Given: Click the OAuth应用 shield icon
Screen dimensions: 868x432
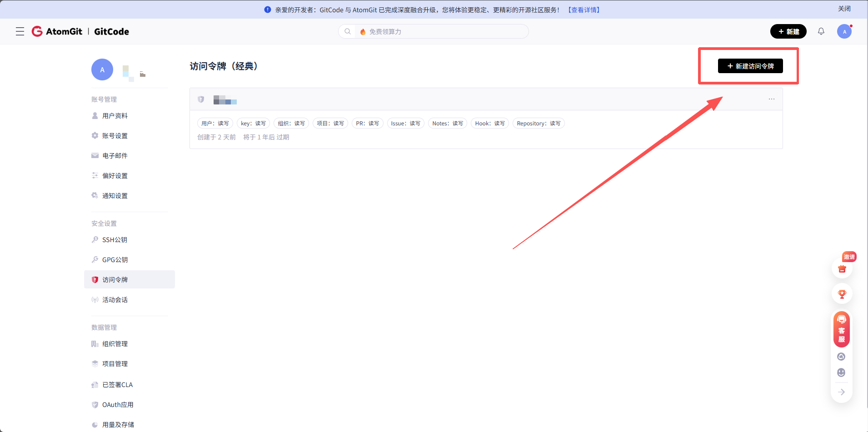Looking at the screenshot, I should click(95, 405).
